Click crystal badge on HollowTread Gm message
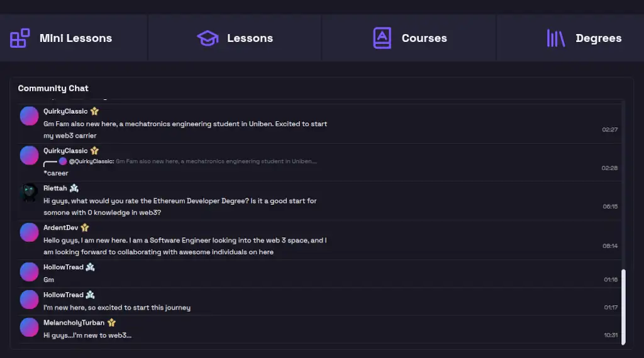644x358 pixels. pos(91,267)
